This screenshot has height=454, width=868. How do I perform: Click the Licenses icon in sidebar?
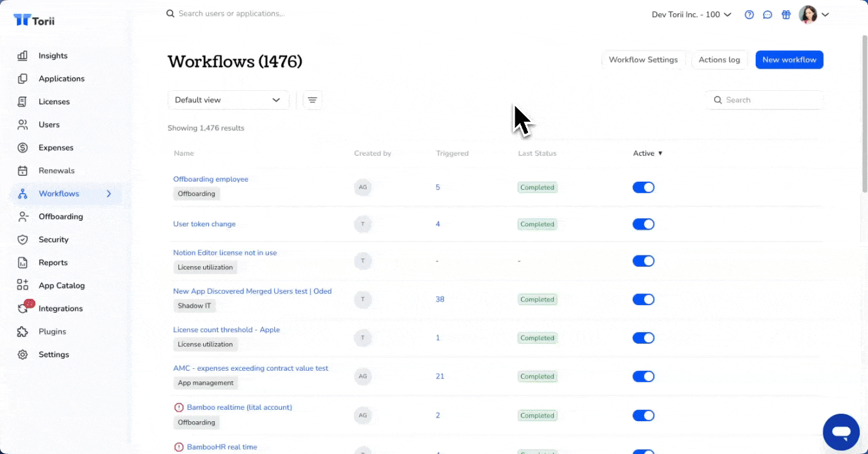(x=23, y=102)
